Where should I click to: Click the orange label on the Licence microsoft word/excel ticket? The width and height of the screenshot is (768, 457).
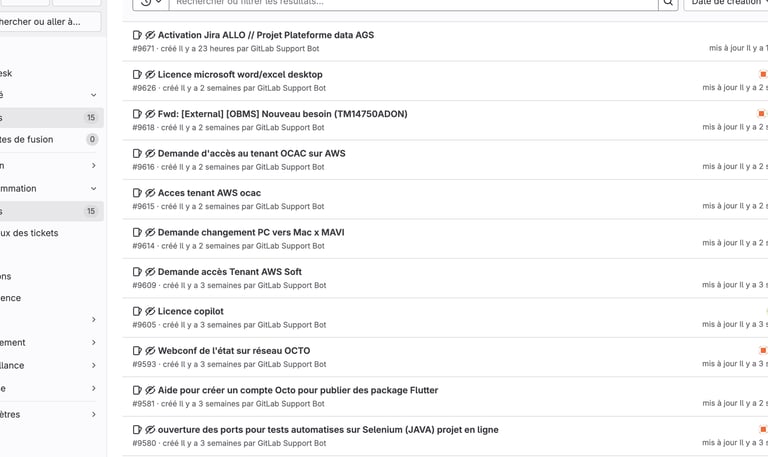coord(763,74)
